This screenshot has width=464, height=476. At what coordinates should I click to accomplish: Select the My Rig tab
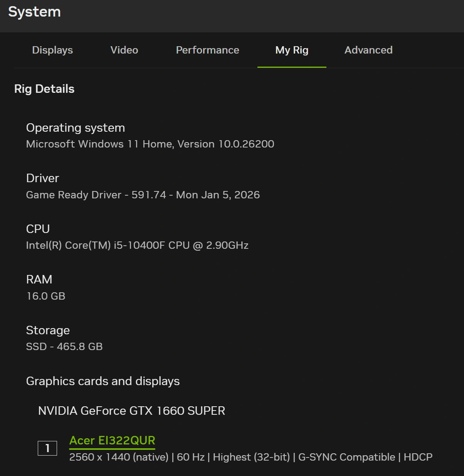coord(292,50)
